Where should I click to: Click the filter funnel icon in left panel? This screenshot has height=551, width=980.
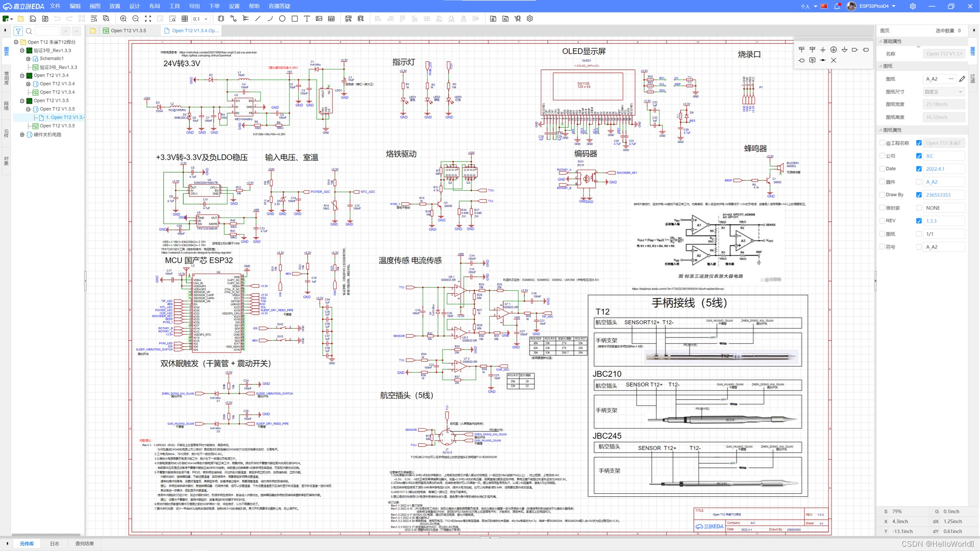coord(18,31)
